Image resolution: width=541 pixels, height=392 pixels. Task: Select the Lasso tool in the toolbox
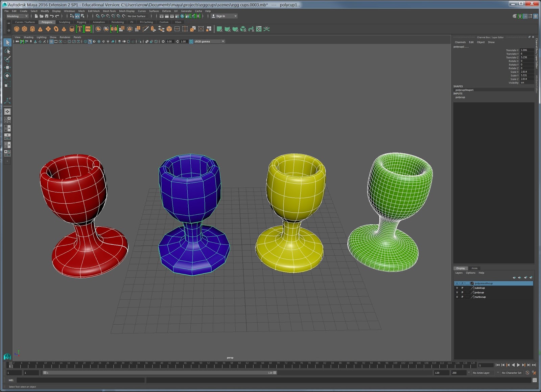point(7,51)
